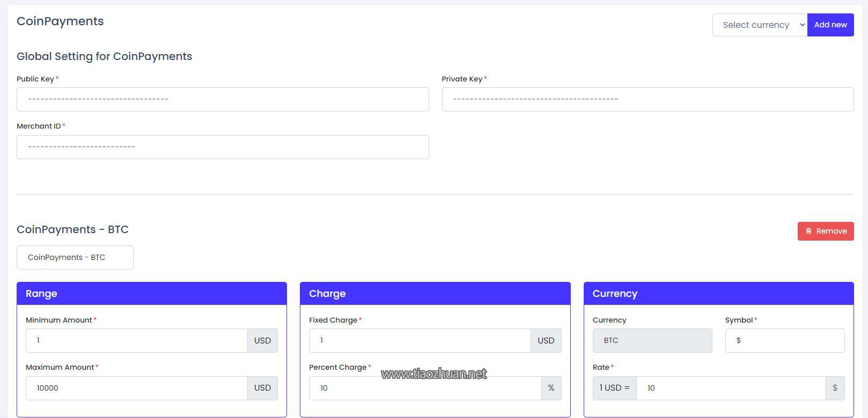
Task: Click the USD addon beside Maximum Amount
Action: pos(263,388)
